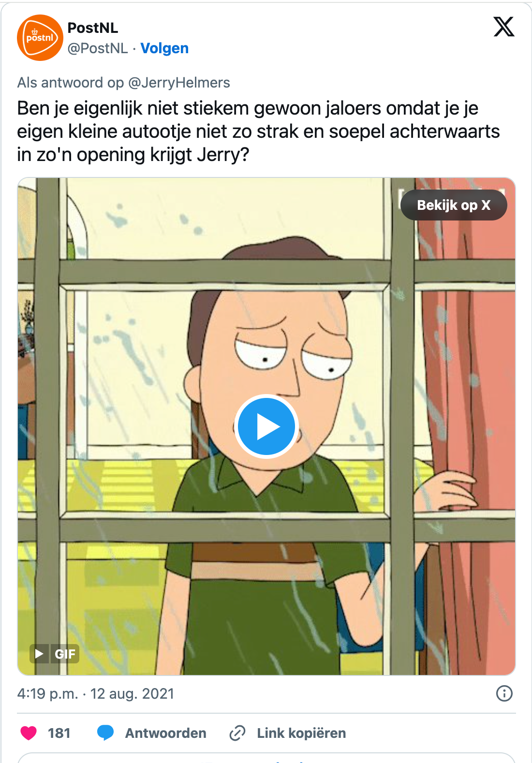Open the @PostNL handle

point(98,48)
